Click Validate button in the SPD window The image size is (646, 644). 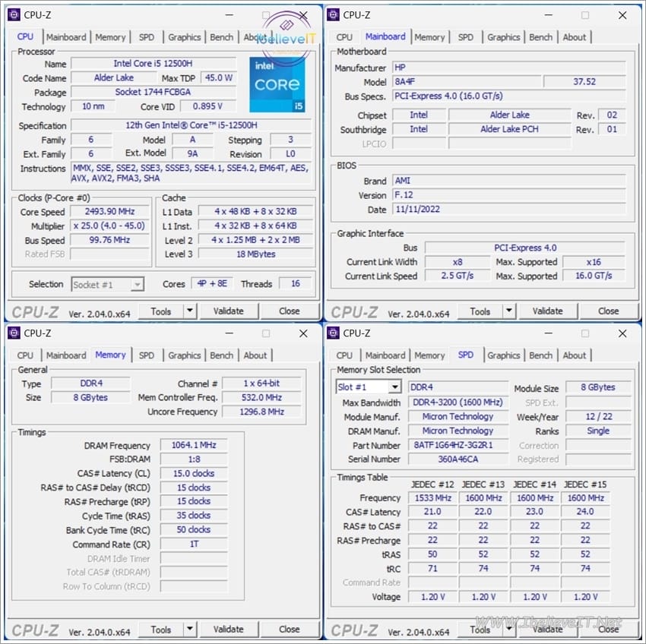[x=548, y=630]
